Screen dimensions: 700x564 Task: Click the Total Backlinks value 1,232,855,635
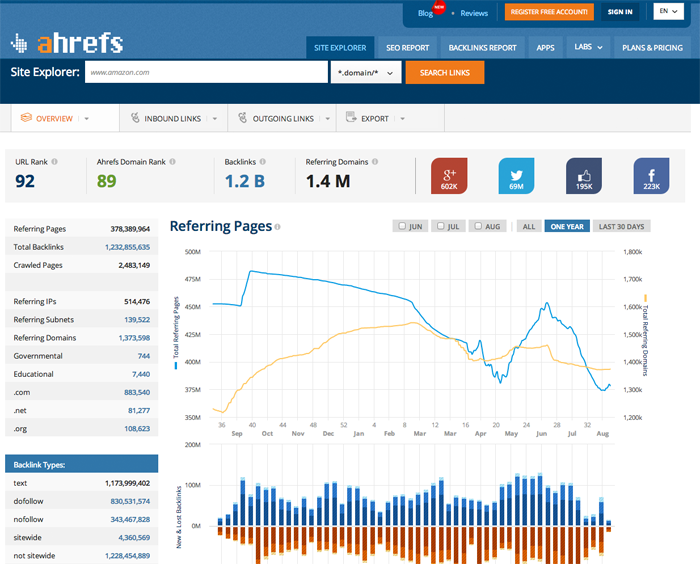pos(128,247)
